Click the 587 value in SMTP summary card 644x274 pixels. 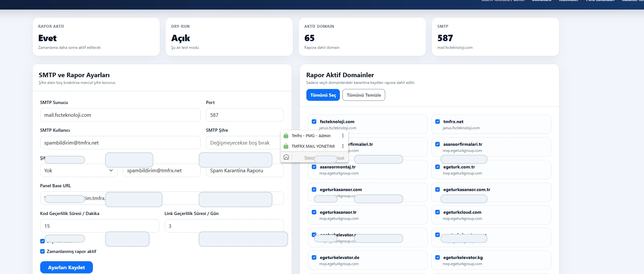click(445, 38)
